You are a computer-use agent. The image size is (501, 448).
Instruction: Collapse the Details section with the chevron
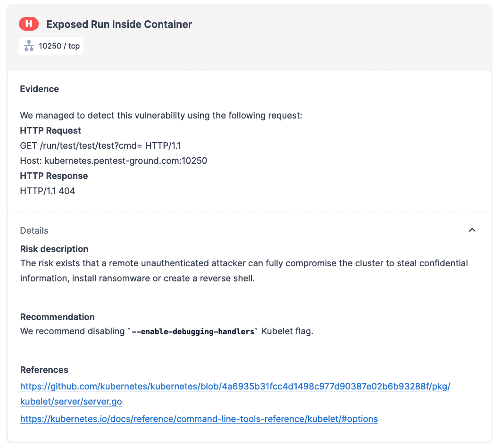coord(472,230)
